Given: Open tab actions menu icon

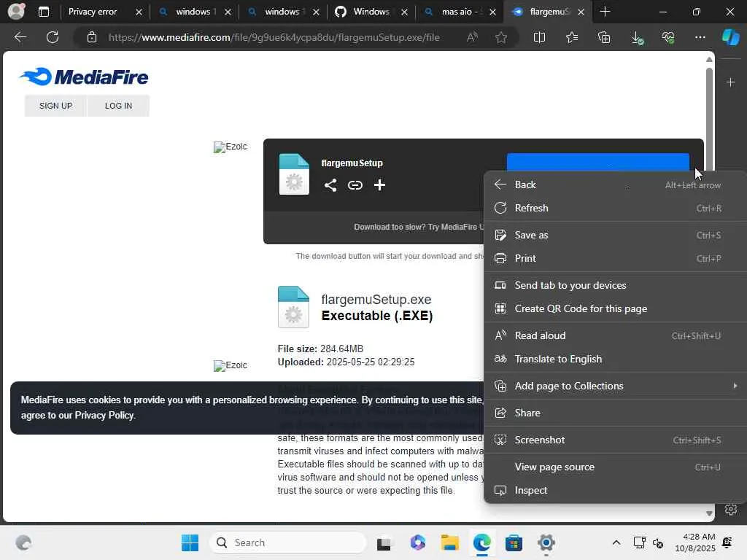Looking at the screenshot, I should [x=43, y=12].
